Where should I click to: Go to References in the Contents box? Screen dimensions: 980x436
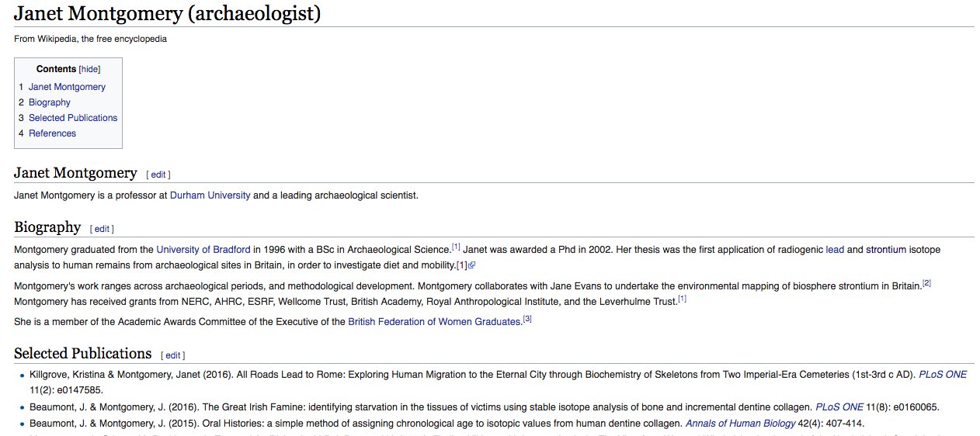coord(52,133)
